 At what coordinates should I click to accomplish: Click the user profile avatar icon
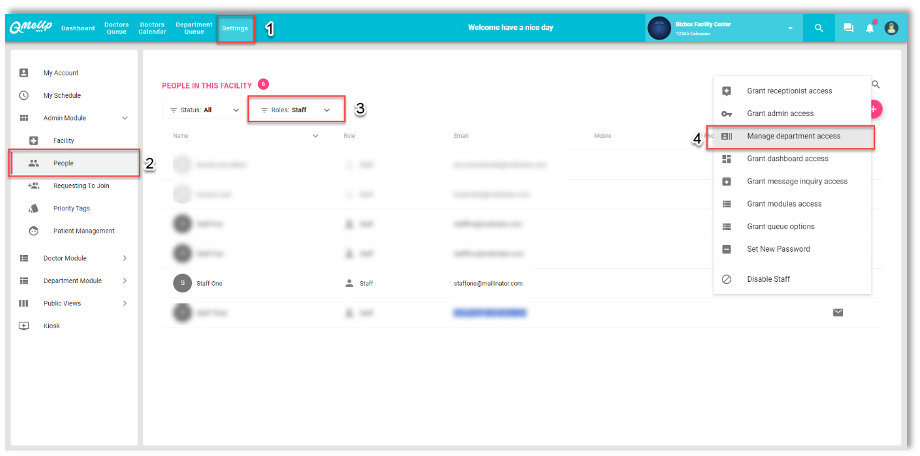(891, 28)
